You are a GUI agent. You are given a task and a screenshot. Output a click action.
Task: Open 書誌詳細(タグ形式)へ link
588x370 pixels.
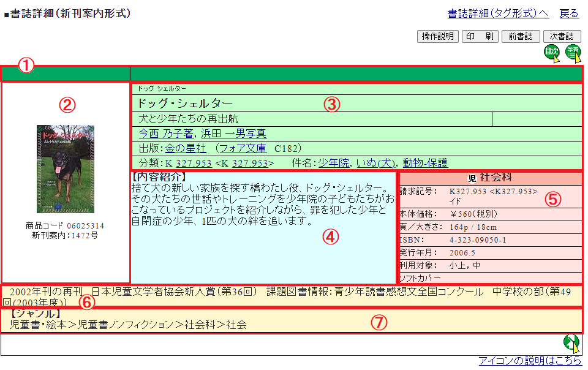tap(498, 13)
